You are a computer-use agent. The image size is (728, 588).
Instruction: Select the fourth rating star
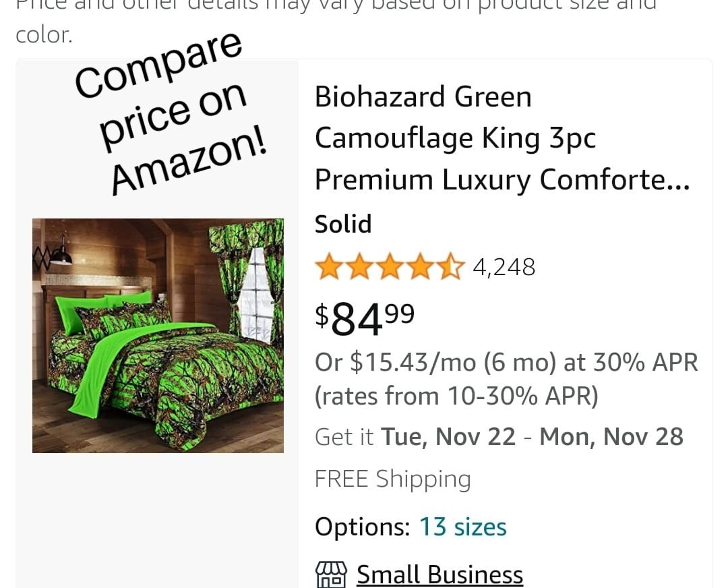pyautogui.click(x=421, y=266)
